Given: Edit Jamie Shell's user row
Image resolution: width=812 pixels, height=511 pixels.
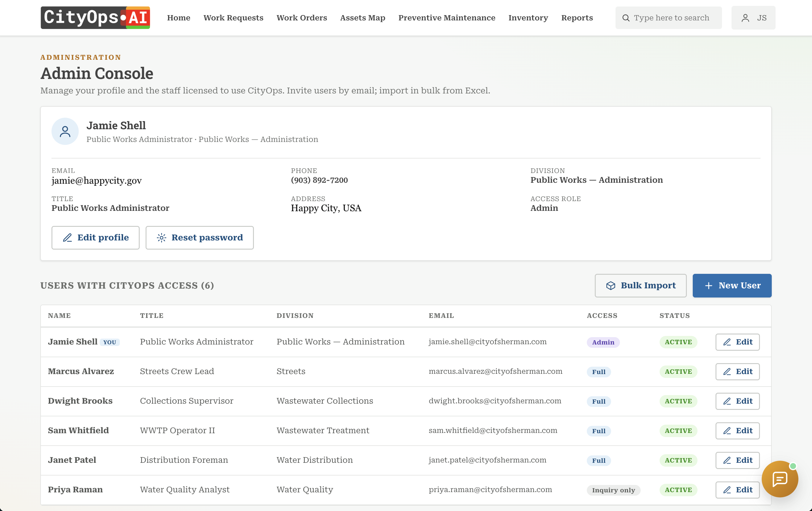Looking at the screenshot, I should [737, 342].
